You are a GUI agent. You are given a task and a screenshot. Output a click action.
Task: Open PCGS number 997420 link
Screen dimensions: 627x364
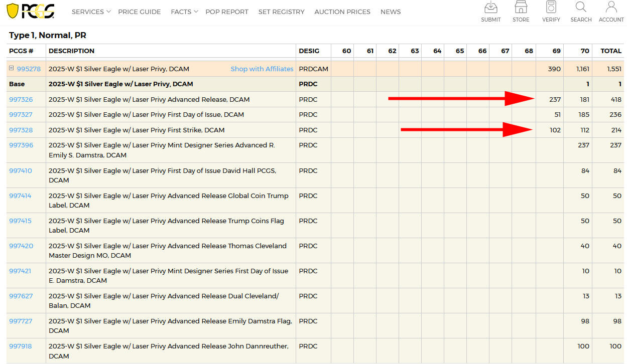pyautogui.click(x=21, y=246)
